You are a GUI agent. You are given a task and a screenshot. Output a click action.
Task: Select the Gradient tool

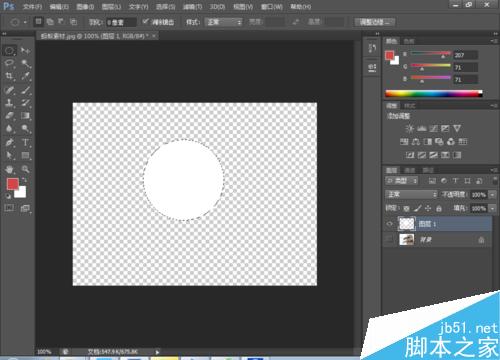(25, 116)
